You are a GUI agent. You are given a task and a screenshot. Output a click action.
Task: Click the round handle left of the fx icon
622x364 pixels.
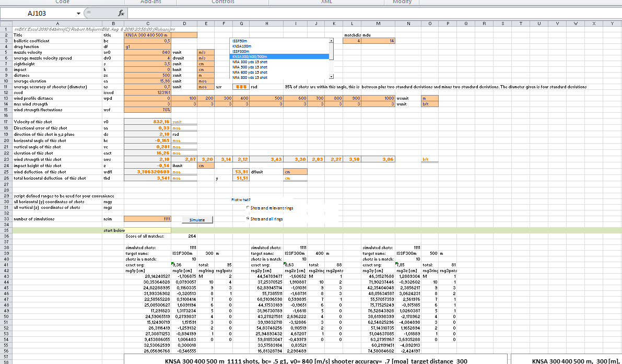pos(89,13)
